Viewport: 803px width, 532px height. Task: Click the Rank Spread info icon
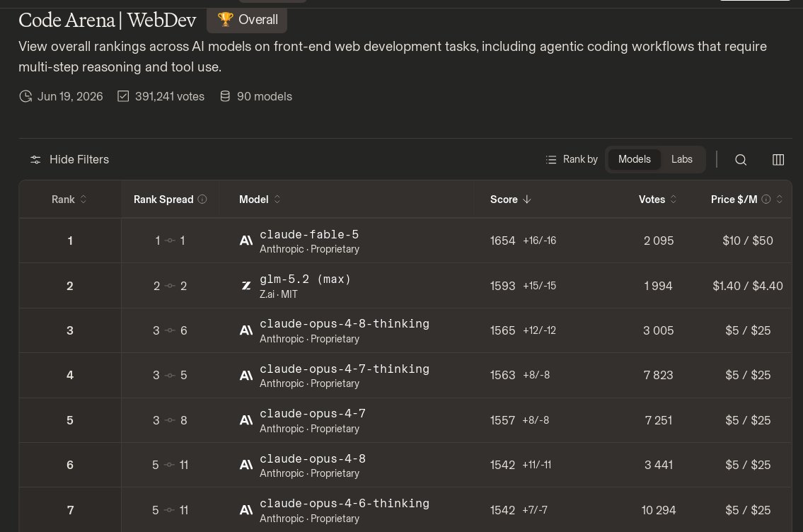click(202, 199)
